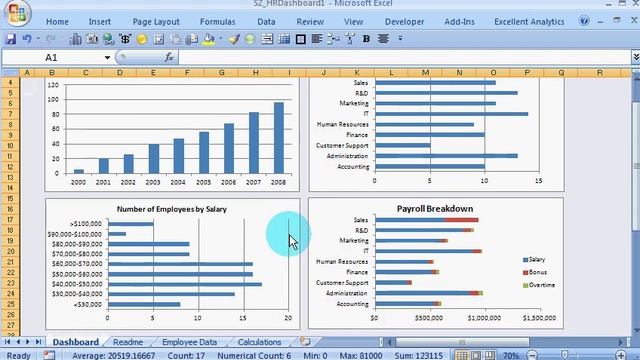Open the Name Box dropdown arrow

[107, 58]
